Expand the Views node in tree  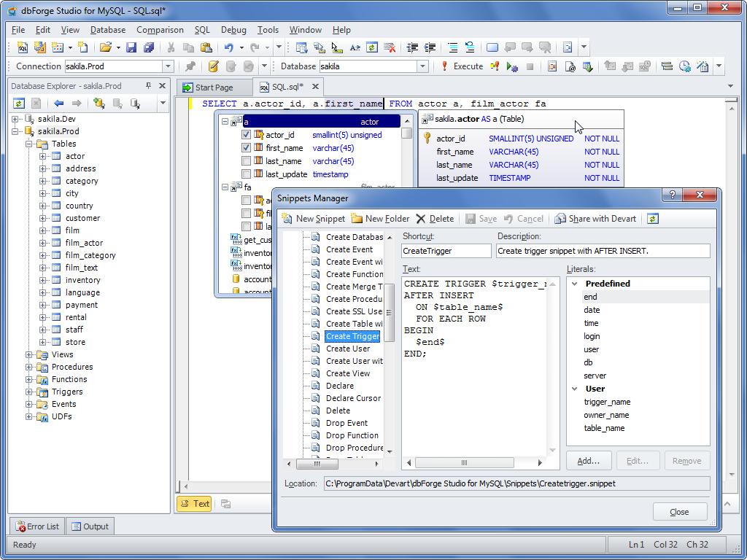pos(30,354)
